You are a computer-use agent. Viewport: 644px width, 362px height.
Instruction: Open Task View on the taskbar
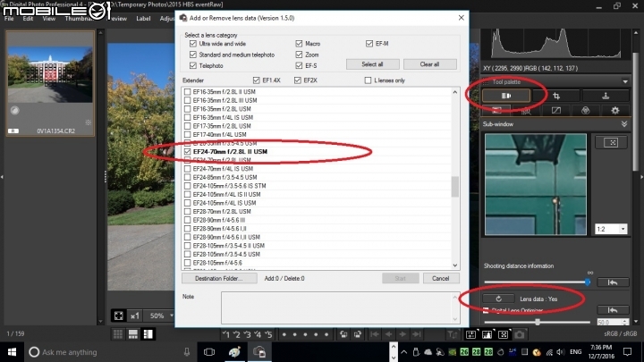point(209,352)
